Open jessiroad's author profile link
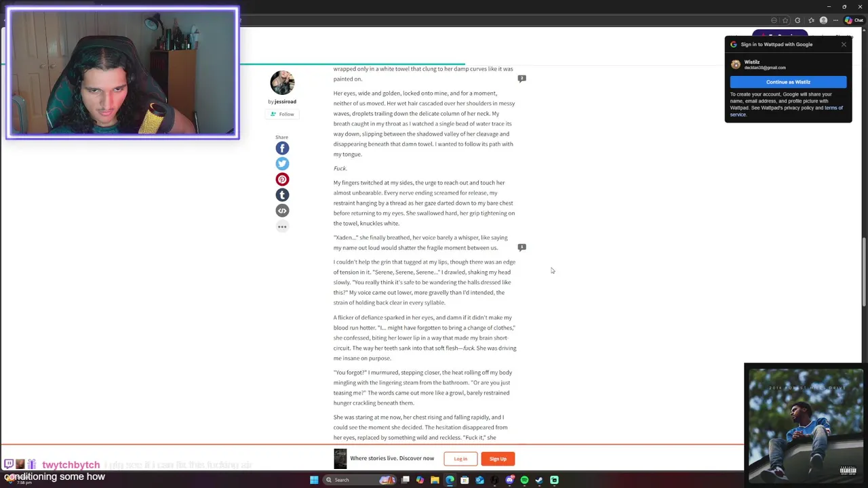Image resolution: width=868 pixels, height=488 pixels. coord(285,102)
